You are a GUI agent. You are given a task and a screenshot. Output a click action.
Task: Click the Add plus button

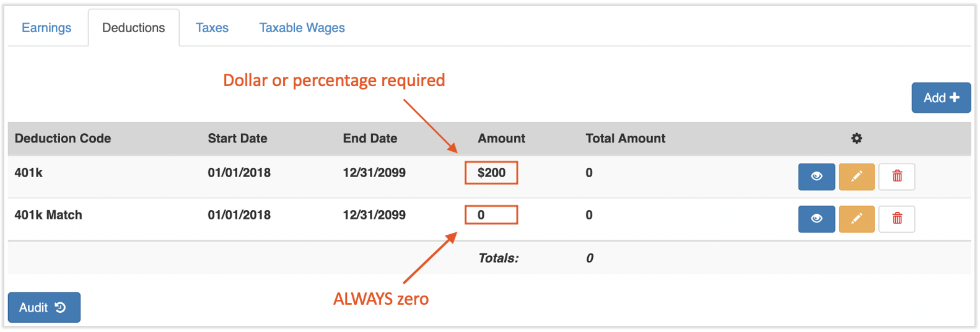pos(940,98)
